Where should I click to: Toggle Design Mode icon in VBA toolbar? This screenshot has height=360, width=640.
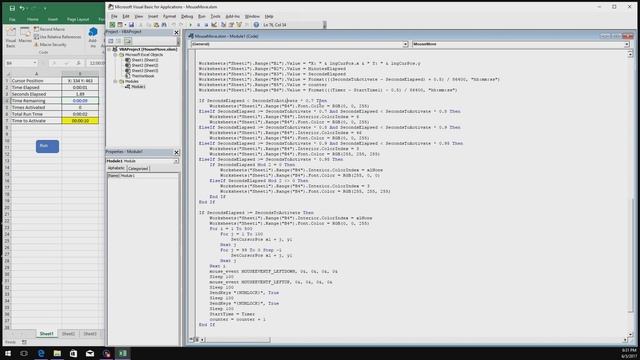coord(214,25)
